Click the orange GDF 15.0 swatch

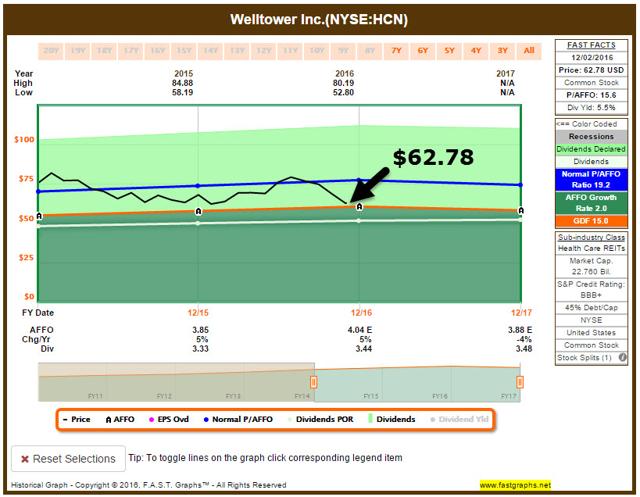[x=591, y=221]
